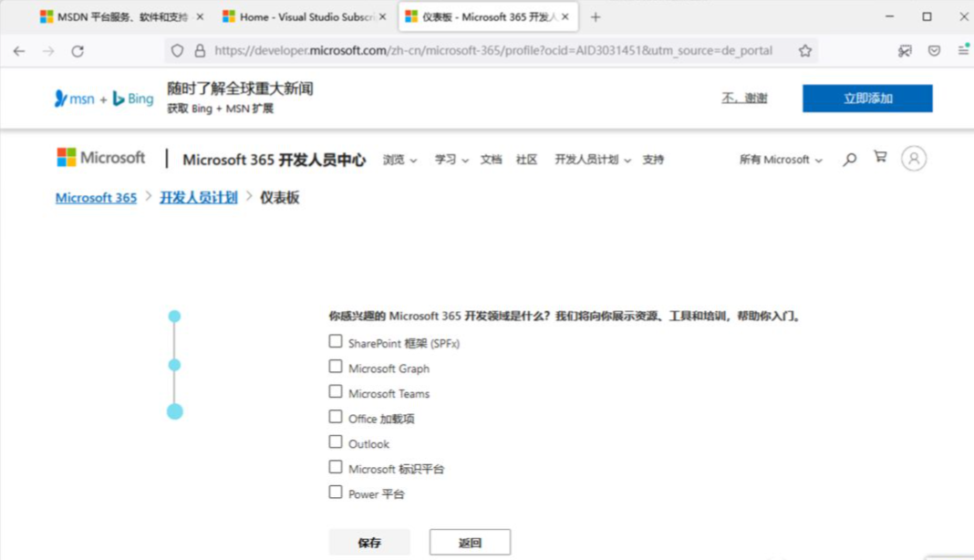Image resolution: width=974 pixels, height=560 pixels.
Task: Open the Pocket icon in toolbar
Action: pyautogui.click(x=934, y=51)
